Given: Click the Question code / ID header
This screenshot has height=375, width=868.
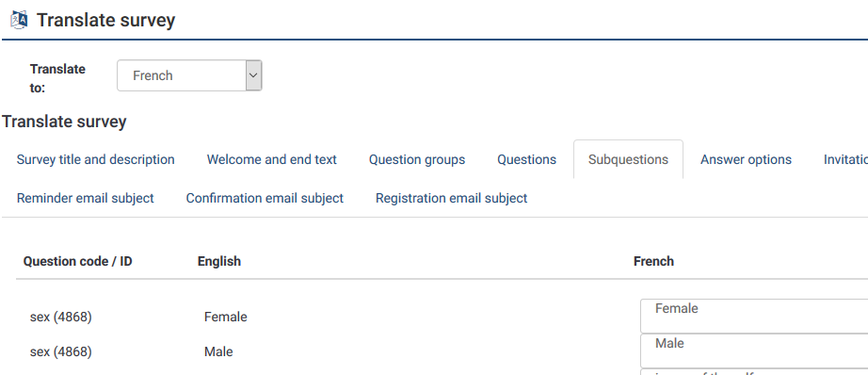Looking at the screenshot, I should point(77,261).
